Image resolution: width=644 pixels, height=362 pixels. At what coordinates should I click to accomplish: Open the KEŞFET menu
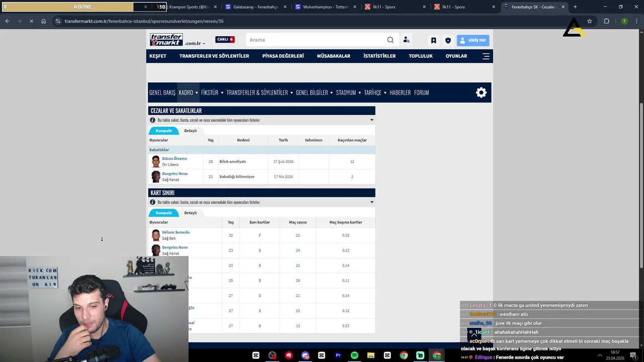[x=157, y=56]
